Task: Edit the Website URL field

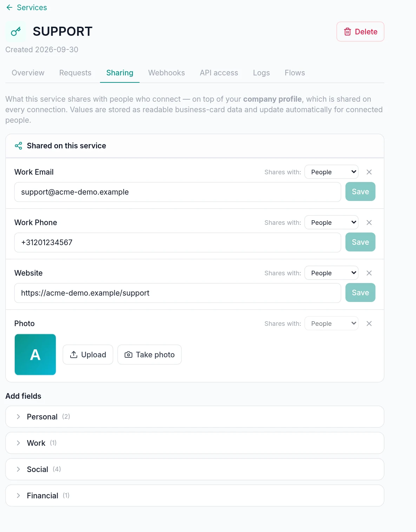Action: [178, 293]
